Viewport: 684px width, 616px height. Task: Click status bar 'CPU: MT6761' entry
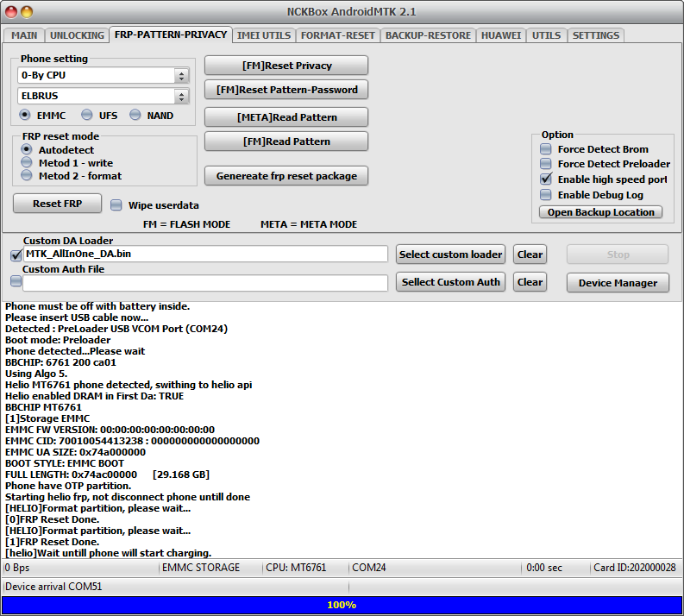coord(296,568)
